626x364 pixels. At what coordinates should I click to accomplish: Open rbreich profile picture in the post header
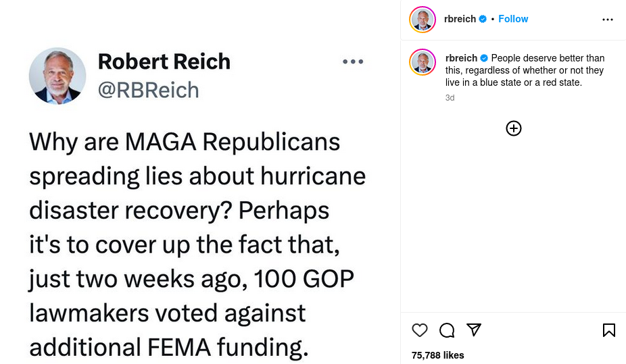tap(423, 20)
